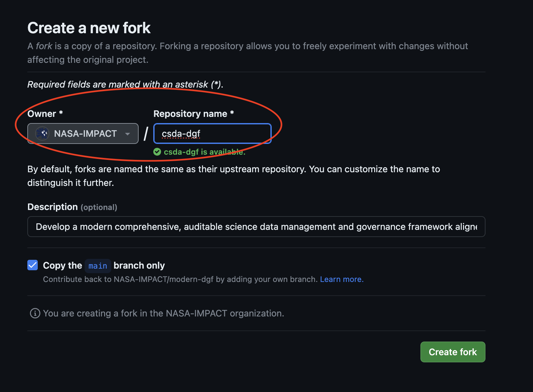Click the "Description (optional)" label
The width and height of the screenshot is (533, 392).
(x=72, y=207)
